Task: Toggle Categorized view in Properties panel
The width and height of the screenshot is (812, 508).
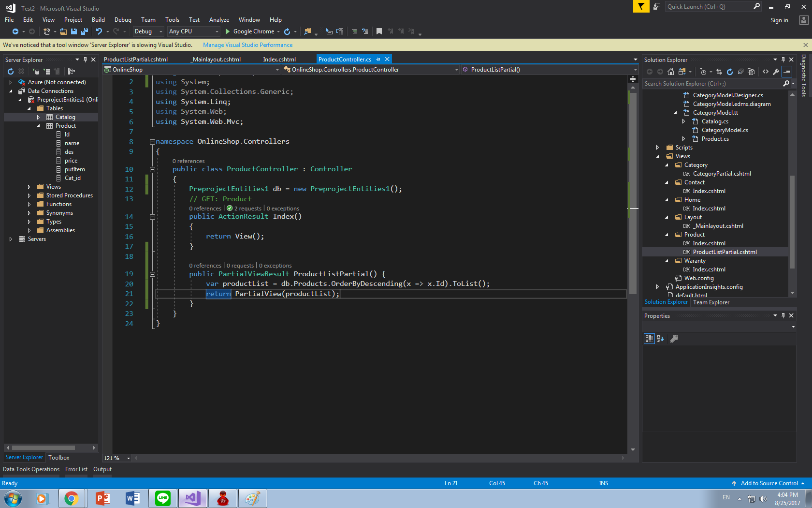Action: pyautogui.click(x=649, y=339)
